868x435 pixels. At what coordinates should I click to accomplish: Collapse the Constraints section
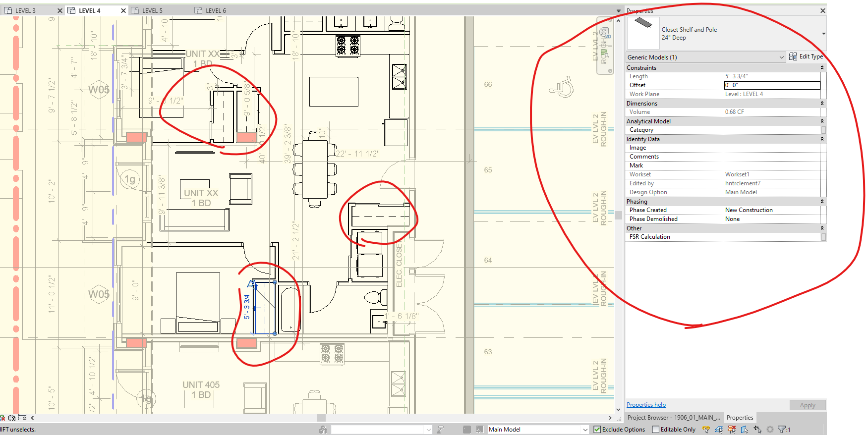click(822, 68)
